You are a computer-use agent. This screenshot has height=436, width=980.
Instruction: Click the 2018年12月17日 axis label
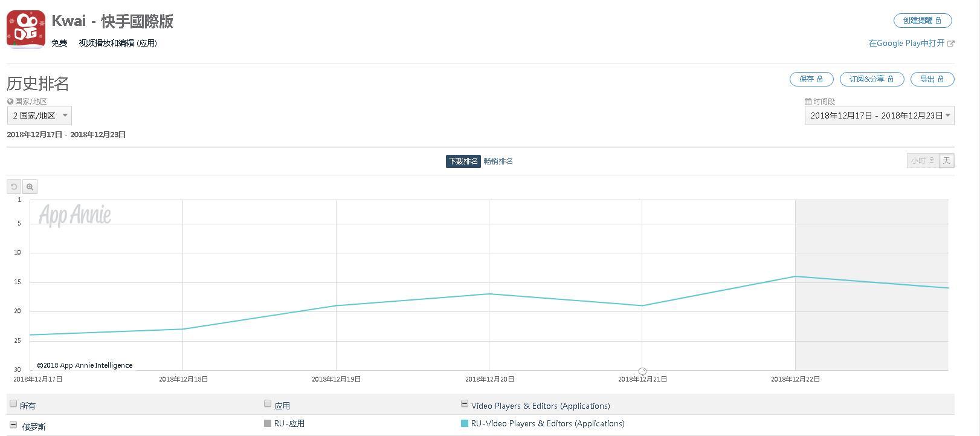[x=37, y=379]
